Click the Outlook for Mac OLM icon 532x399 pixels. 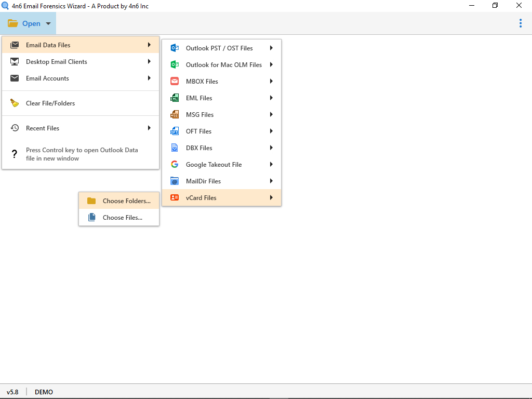click(175, 64)
